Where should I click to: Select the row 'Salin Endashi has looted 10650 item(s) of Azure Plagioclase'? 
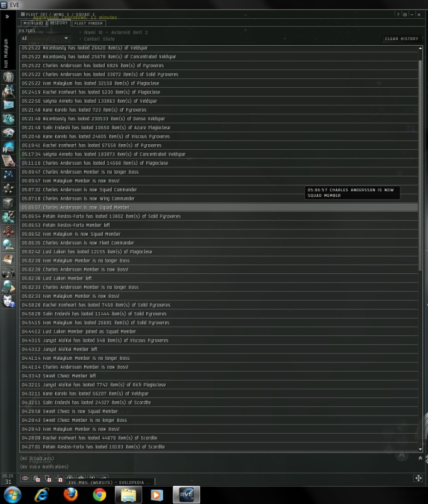(218, 127)
